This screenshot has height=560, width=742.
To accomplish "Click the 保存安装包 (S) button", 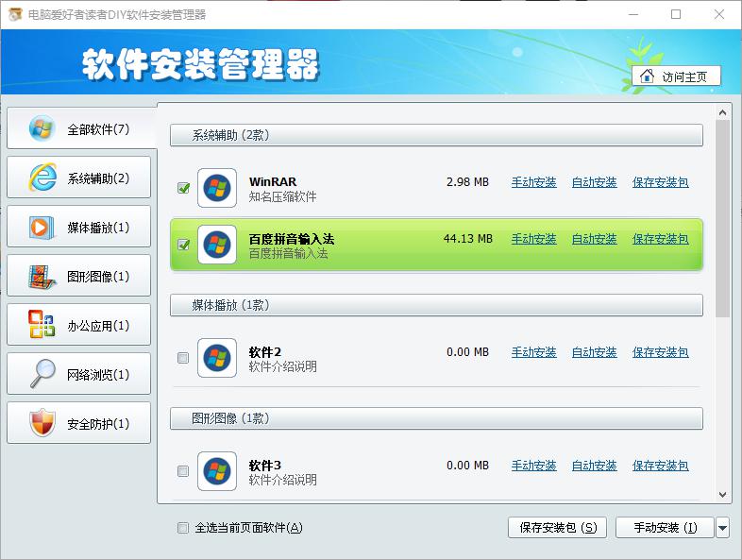I will pos(557,528).
